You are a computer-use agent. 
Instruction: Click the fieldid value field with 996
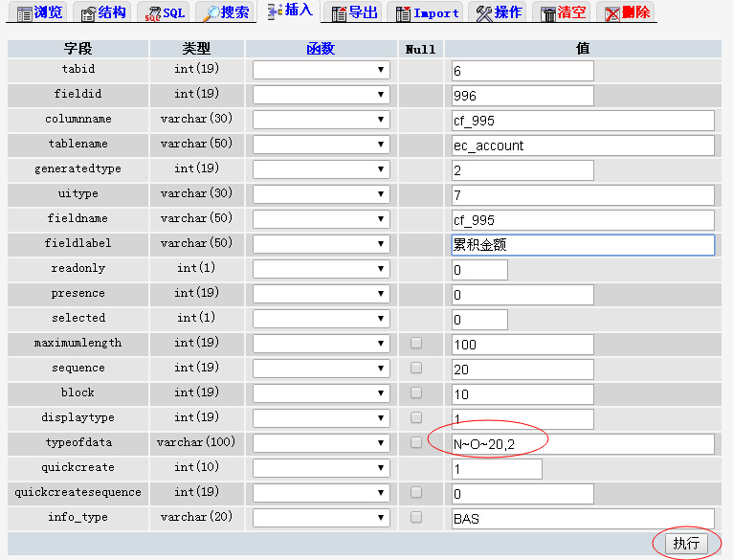click(x=522, y=96)
